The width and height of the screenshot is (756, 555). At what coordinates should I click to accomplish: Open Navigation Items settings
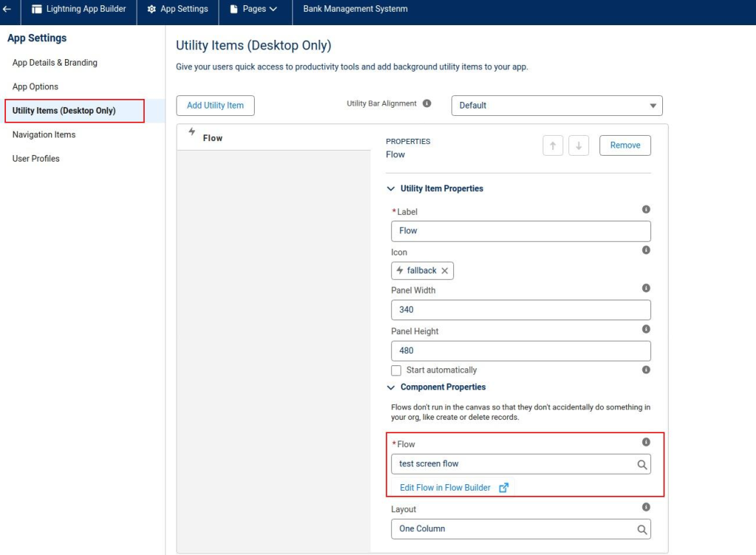(x=44, y=135)
